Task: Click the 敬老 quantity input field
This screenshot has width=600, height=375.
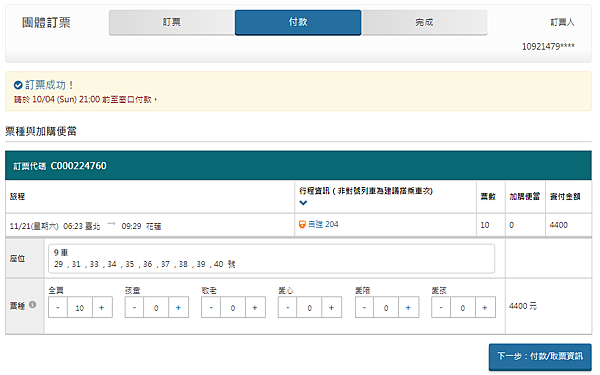Action: tap(233, 307)
